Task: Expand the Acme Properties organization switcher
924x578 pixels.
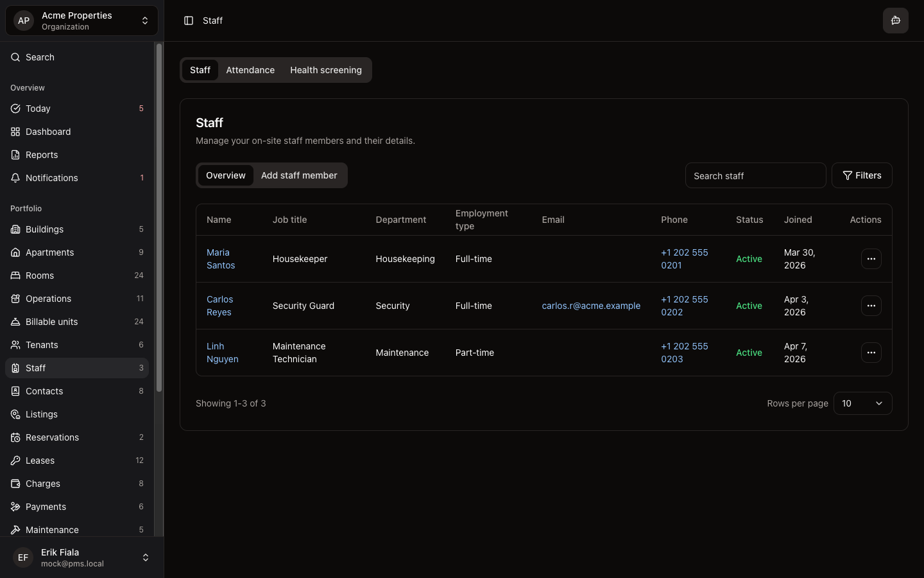Action: pyautogui.click(x=81, y=21)
